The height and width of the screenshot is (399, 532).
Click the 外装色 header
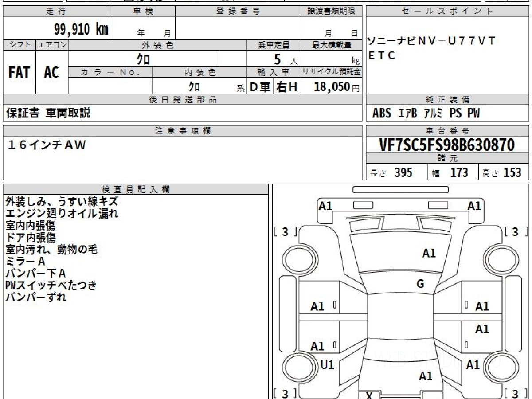point(157,45)
